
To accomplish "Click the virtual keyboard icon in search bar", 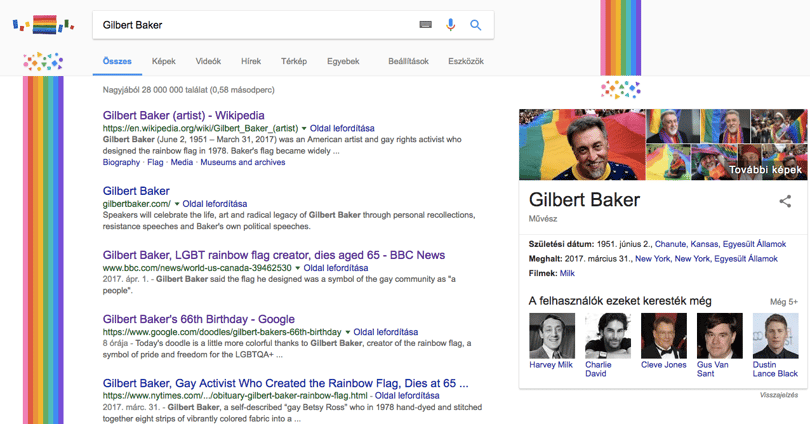I will pos(425,25).
